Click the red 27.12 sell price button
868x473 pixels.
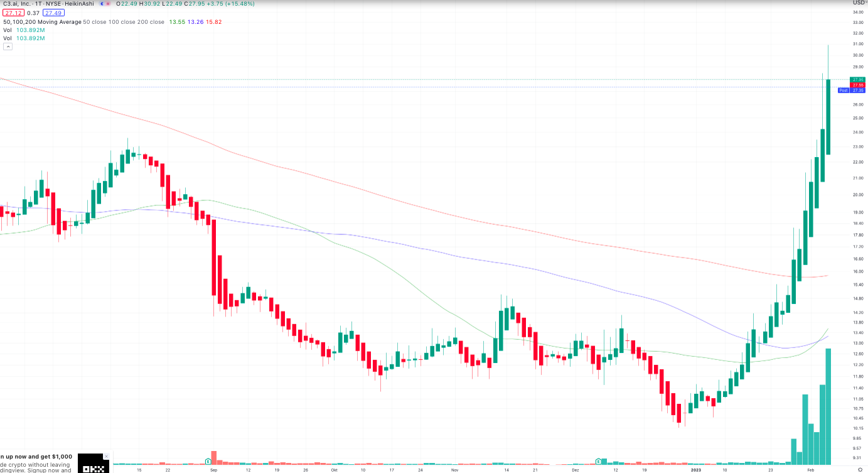(x=13, y=13)
